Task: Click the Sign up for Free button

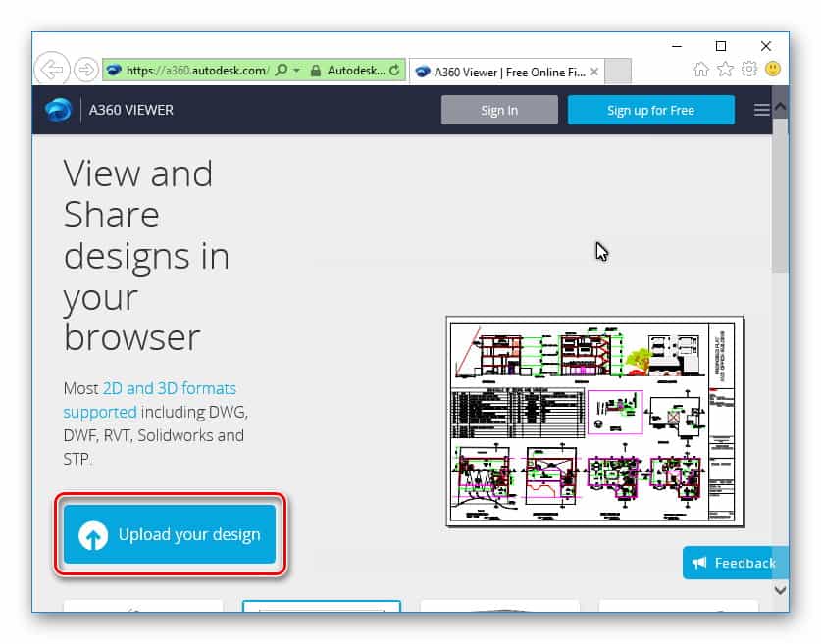Action: pos(650,110)
